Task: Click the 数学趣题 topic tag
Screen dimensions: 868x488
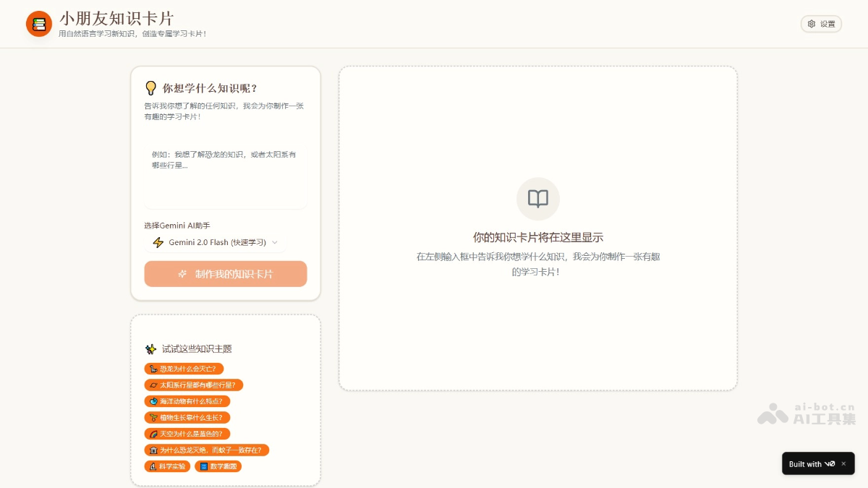Action: [x=218, y=466]
